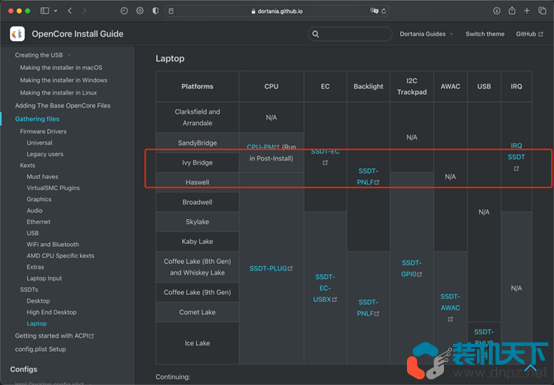
Task: Click the translate icon in address bar
Action: (x=374, y=11)
